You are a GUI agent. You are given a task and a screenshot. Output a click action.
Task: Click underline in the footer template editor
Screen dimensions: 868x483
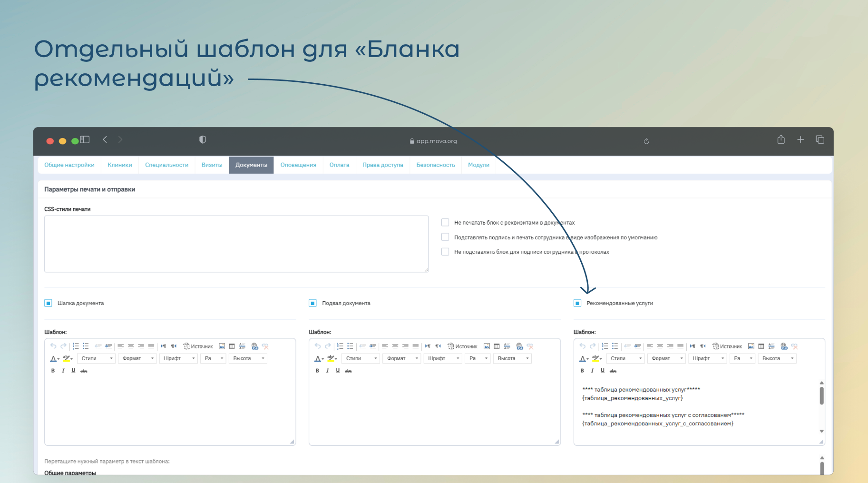click(338, 371)
